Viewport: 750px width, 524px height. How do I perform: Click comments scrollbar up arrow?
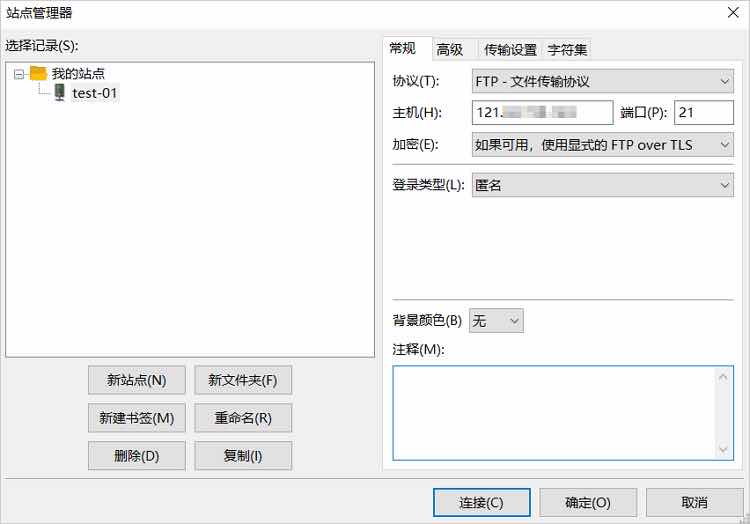723,378
